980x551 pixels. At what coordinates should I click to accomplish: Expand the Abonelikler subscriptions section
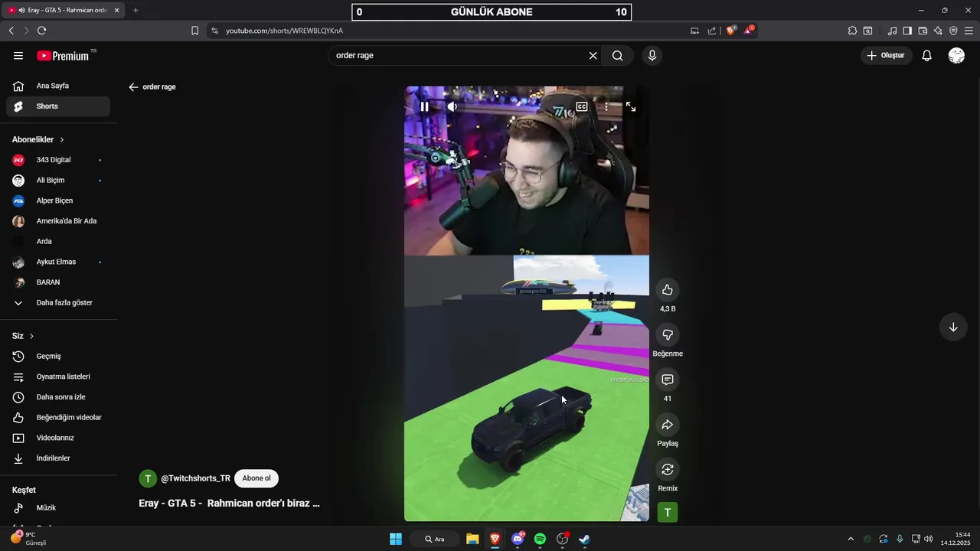(x=38, y=140)
